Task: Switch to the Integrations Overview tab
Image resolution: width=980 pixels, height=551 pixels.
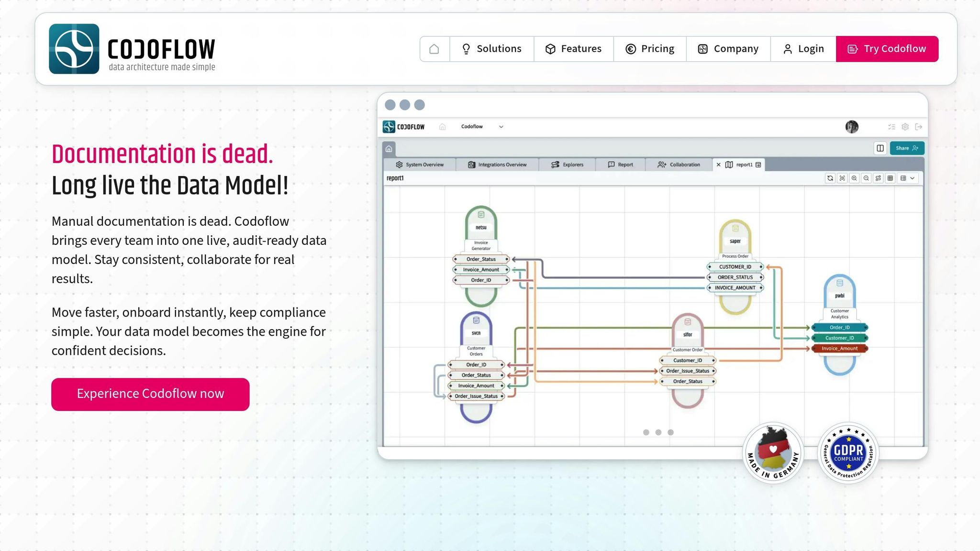Action: tap(497, 165)
